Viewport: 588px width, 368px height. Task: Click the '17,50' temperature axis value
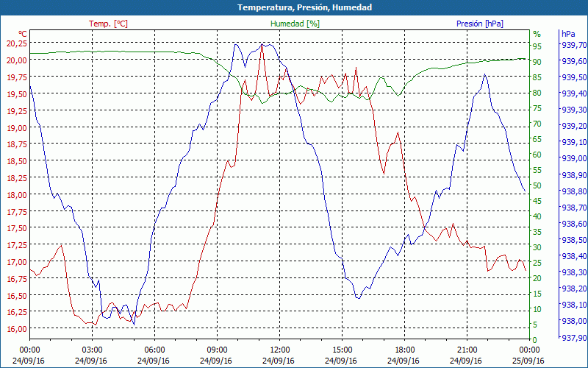coord(17,228)
